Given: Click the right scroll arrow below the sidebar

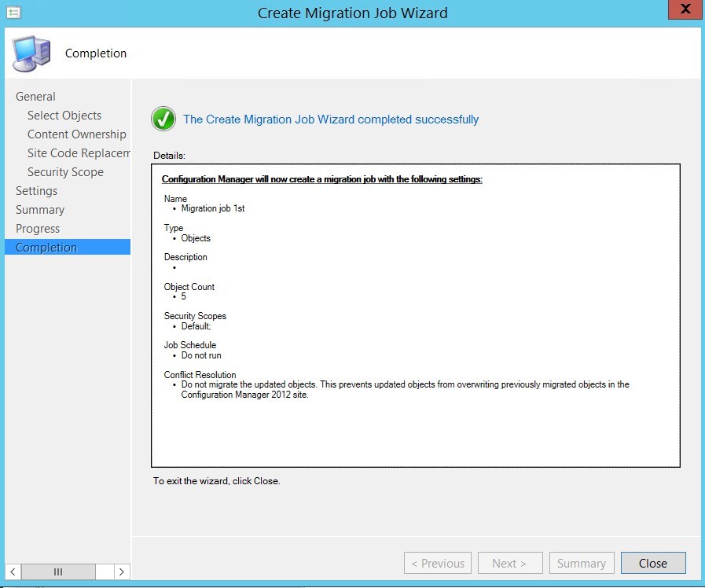Looking at the screenshot, I should [x=122, y=571].
